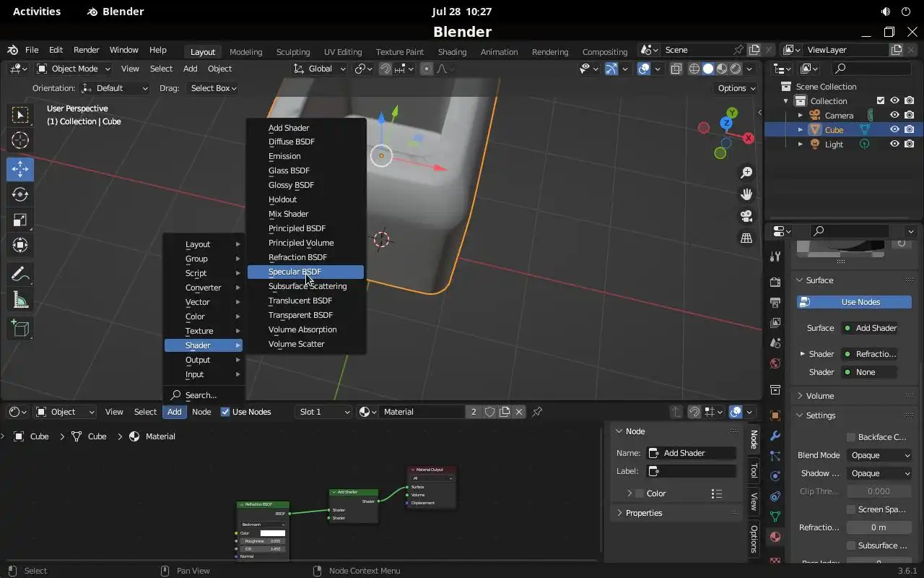
Task: Hide the Camera object with eye icon
Action: pos(894,116)
